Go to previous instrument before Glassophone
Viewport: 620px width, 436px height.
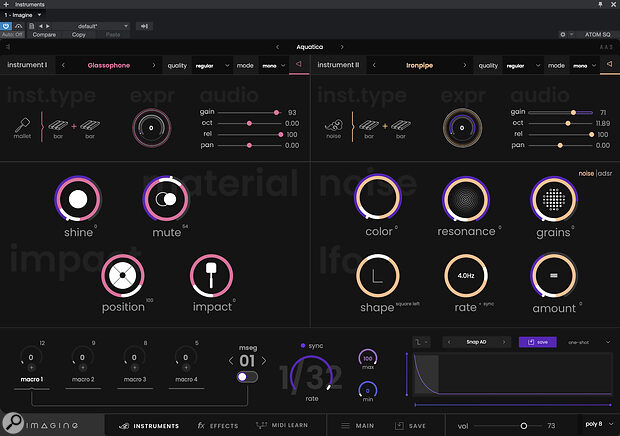63,65
